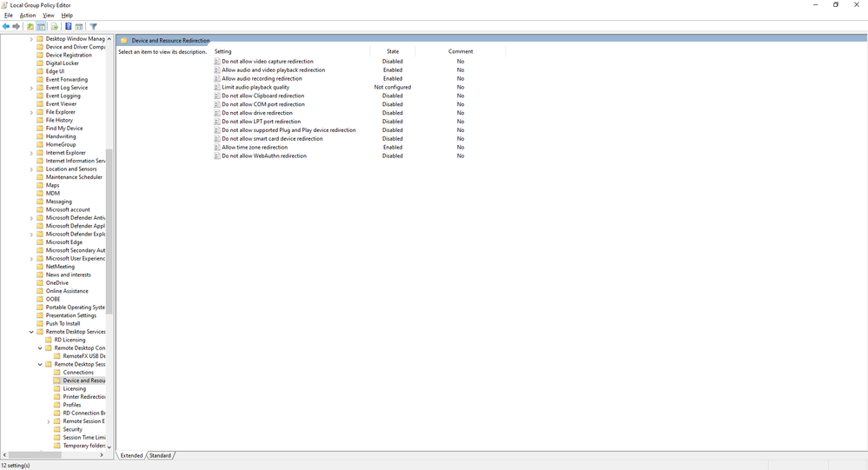Select the Licensing folder under Session Host
This screenshot has height=470, width=868.
pos(74,388)
